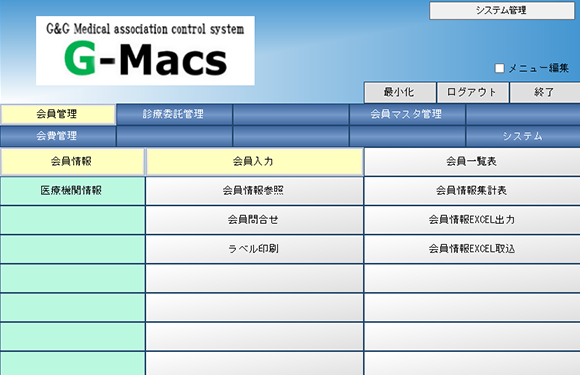Viewport: 580px width, 375px height.
Task: Switch to the 診療委託管理 tab
Action: pyautogui.click(x=174, y=114)
